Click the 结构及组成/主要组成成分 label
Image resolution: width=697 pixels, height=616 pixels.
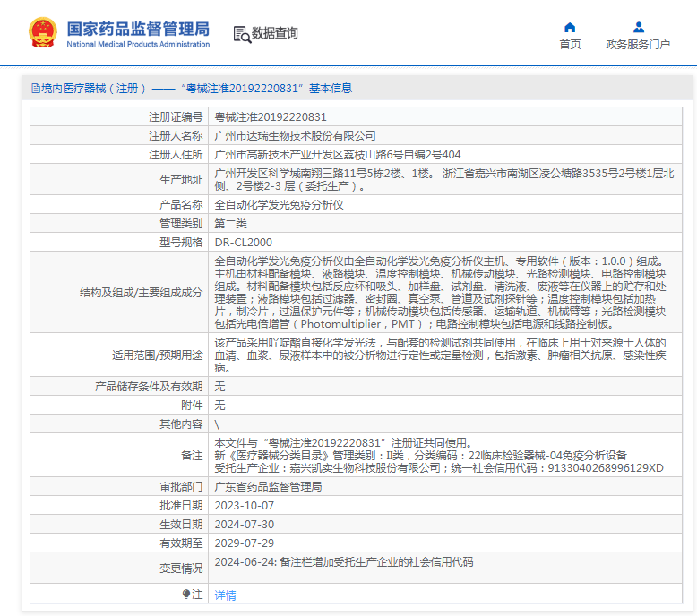(141, 293)
